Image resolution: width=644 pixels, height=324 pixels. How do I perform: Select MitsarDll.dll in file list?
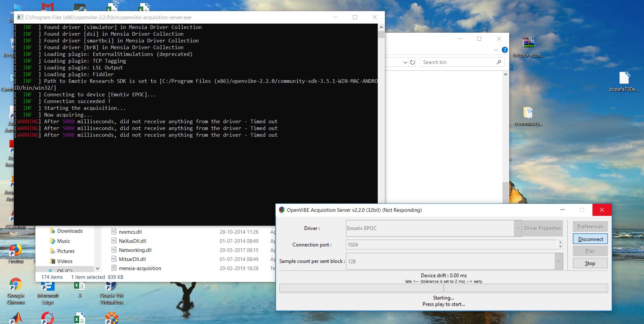click(x=132, y=259)
